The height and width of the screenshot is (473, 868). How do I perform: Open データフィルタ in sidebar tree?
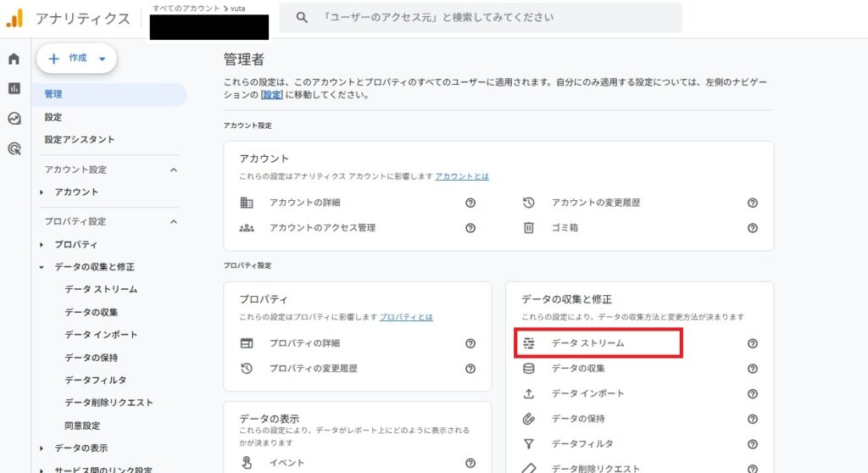coord(96,380)
